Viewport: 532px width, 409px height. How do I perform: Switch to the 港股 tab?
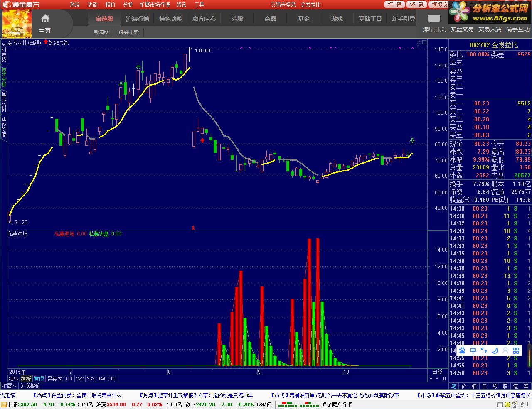point(237,19)
